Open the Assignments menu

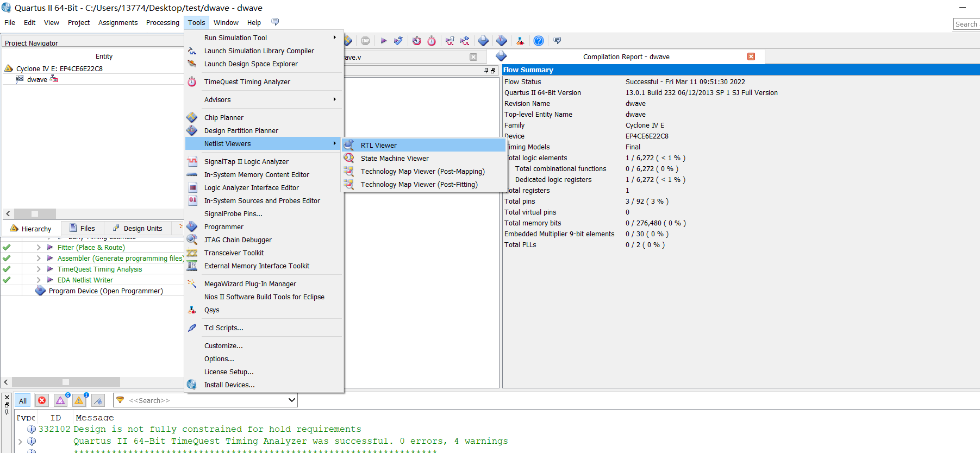tap(118, 22)
